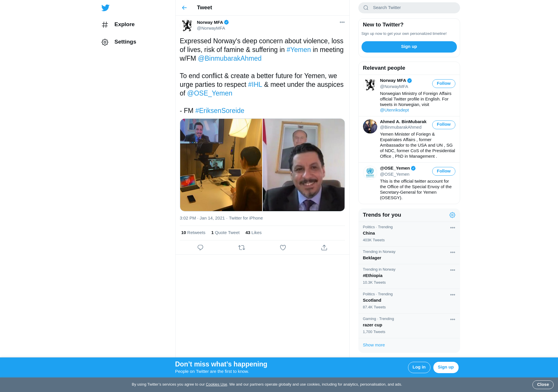Click Sign up in New to Twitter box
Viewport: 558px width, 392px height.
click(409, 47)
